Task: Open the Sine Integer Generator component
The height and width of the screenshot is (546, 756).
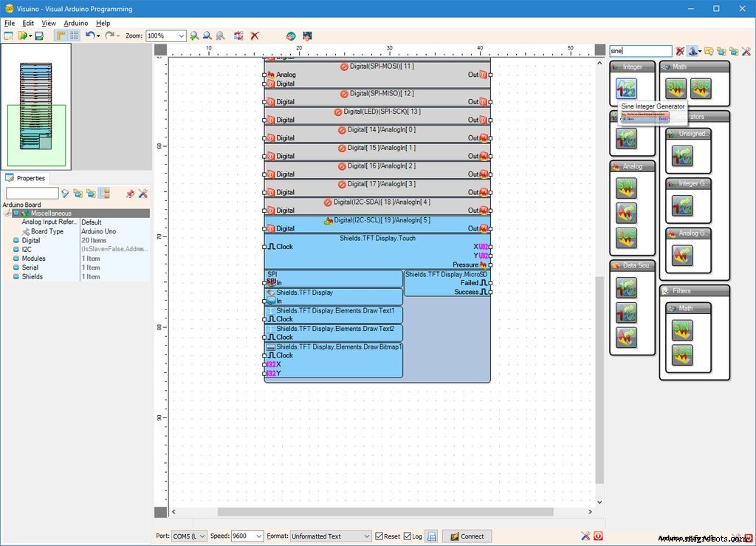Action: coord(626,88)
